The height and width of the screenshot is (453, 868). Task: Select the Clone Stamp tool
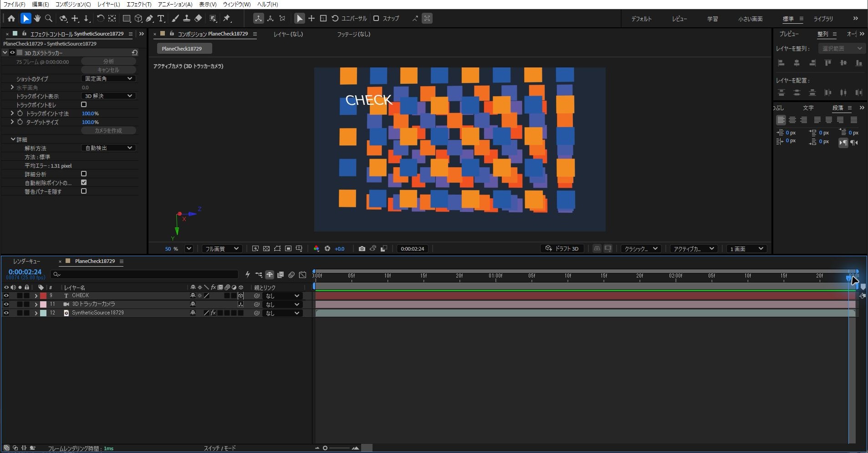(x=187, y=19)
